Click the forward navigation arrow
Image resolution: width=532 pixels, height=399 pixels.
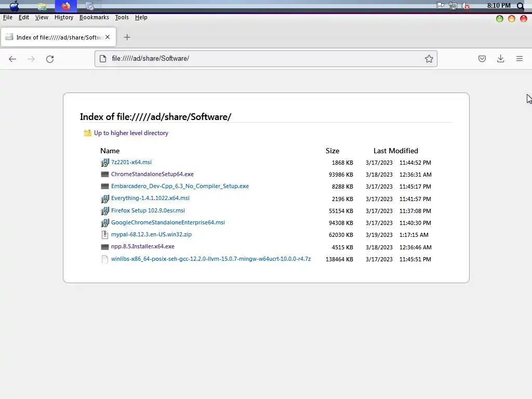(31, 59)
